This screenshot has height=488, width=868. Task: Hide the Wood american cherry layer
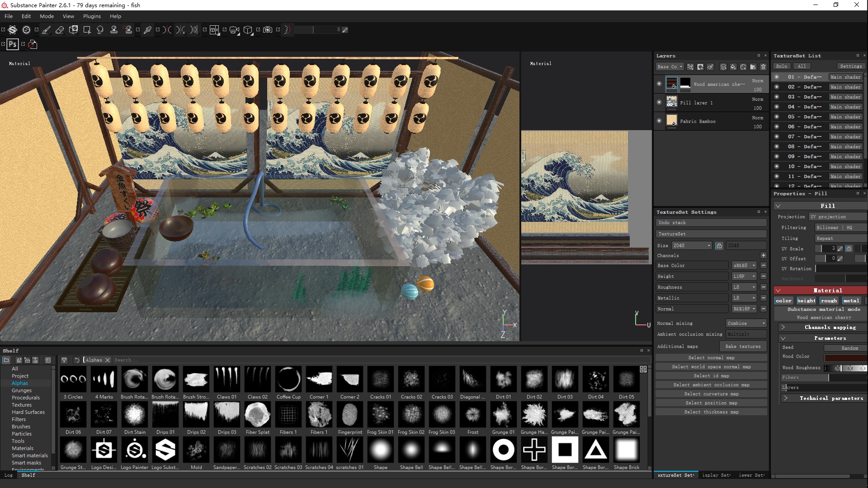coord(659,84)
